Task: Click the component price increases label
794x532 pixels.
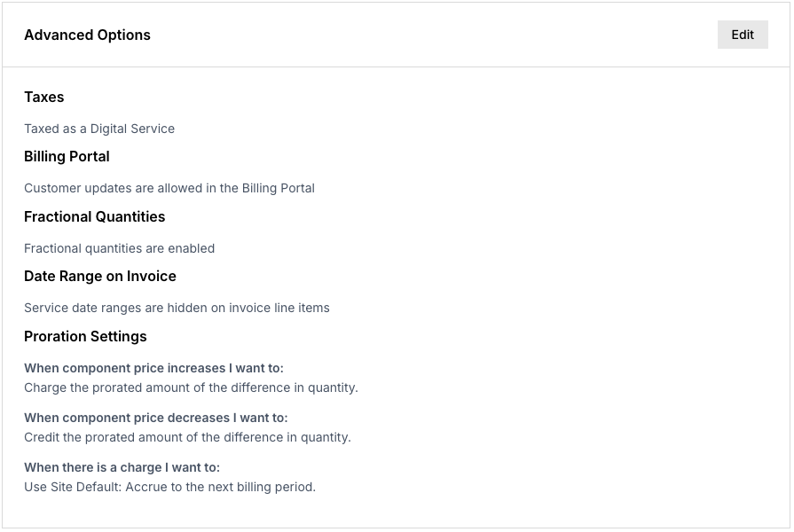Action: click(154, 368)
